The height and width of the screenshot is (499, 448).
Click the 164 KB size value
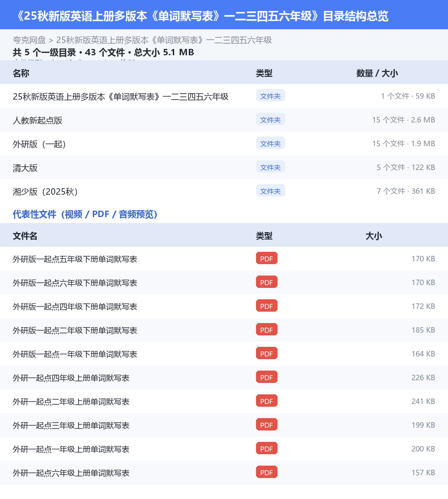[423, 354]
